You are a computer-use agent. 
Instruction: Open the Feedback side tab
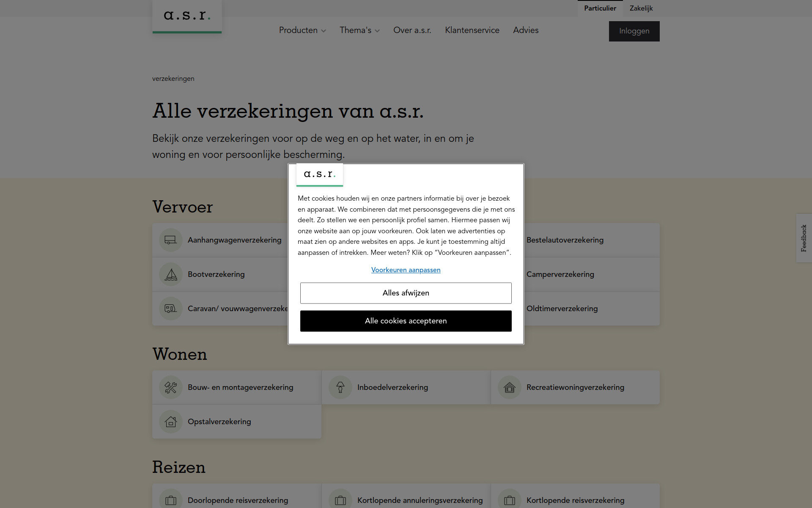click(x=804, y=238)
